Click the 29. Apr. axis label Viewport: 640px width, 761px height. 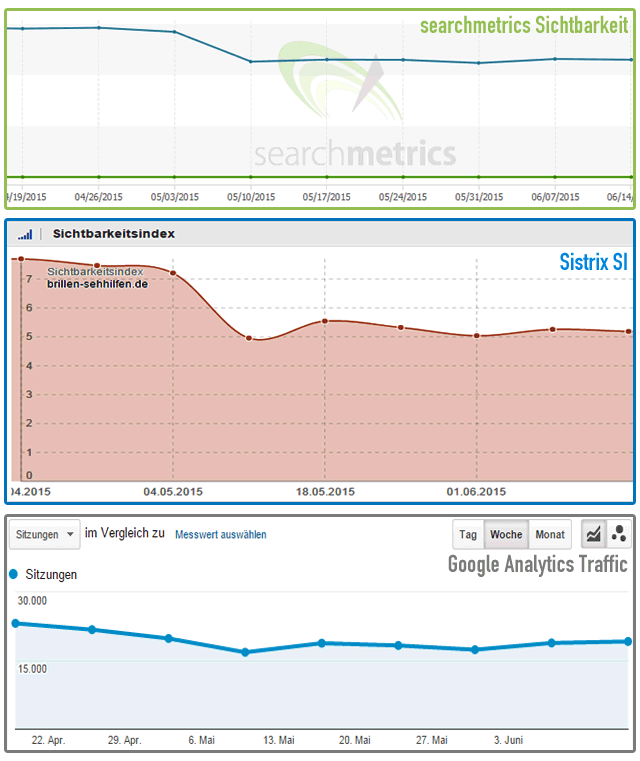pyautogui.click(x=124, y=740)
